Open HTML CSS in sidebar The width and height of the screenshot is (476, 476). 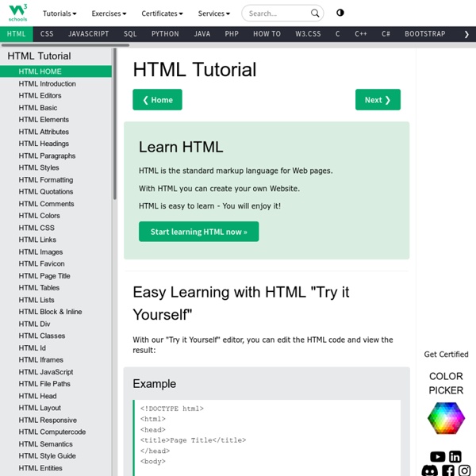[56, 228]
